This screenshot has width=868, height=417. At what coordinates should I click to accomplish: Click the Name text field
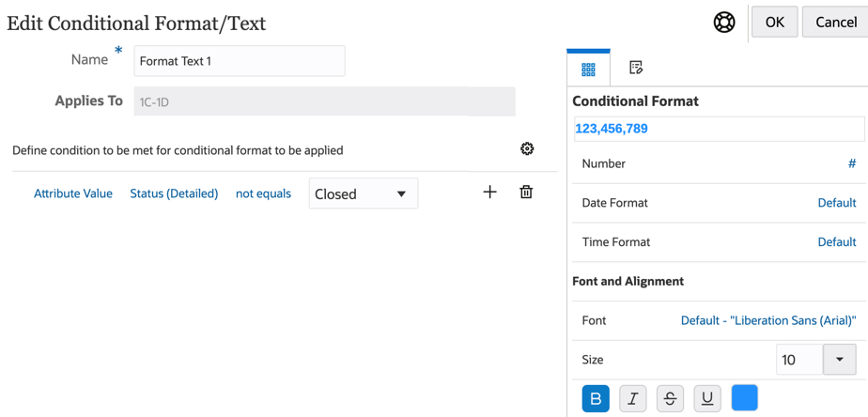[x=240, y=61]
